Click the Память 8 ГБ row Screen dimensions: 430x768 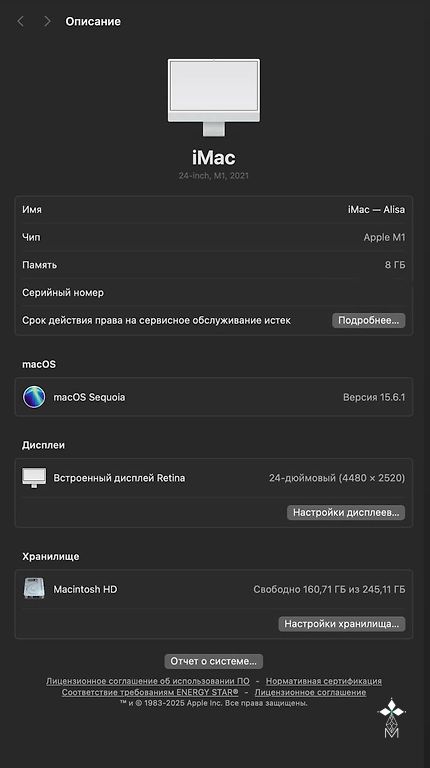coord(214,265)
